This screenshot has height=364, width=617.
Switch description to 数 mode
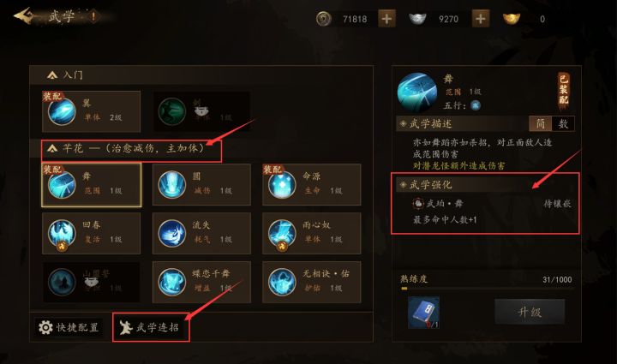563,124
